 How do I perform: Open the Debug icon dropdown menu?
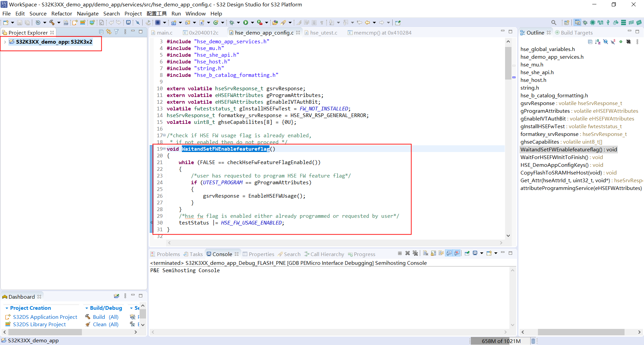coord(238,22)
